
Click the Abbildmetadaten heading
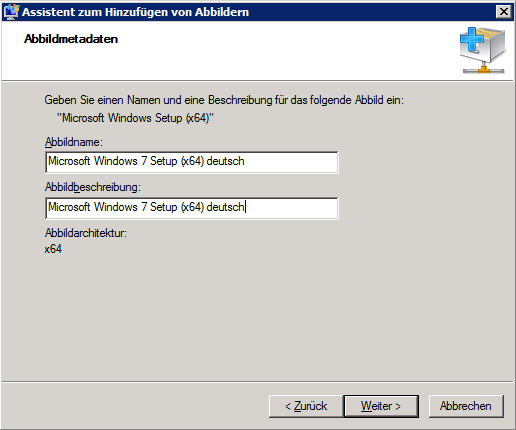click(71, 39)
